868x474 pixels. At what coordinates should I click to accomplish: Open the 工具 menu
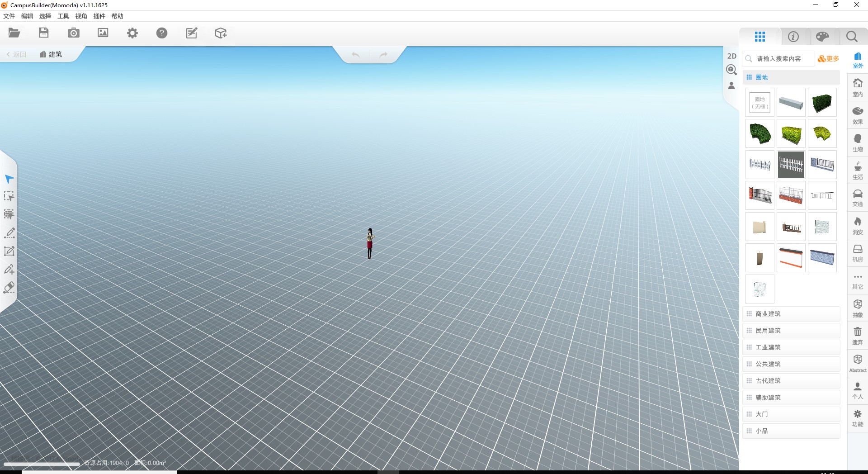pos(63,16)
